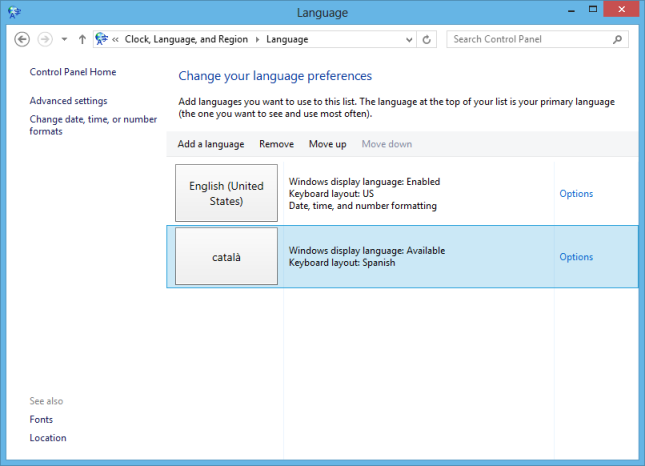Click Move up in the toolbar
Screen dimensions: 645x466
(x=328, y=144)
